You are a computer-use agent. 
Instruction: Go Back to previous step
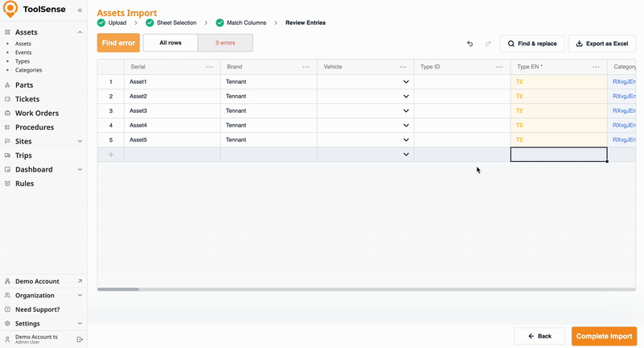click(x=539, y=336)
